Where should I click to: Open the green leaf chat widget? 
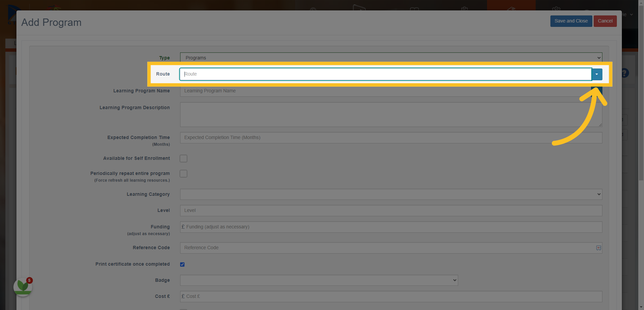[23, 287]
